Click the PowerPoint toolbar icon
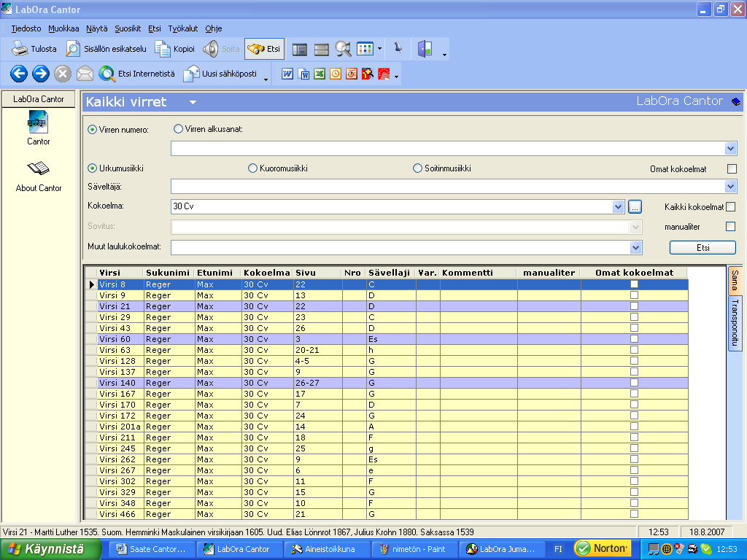Screen dimensions: 747x560 pos(352,74)
